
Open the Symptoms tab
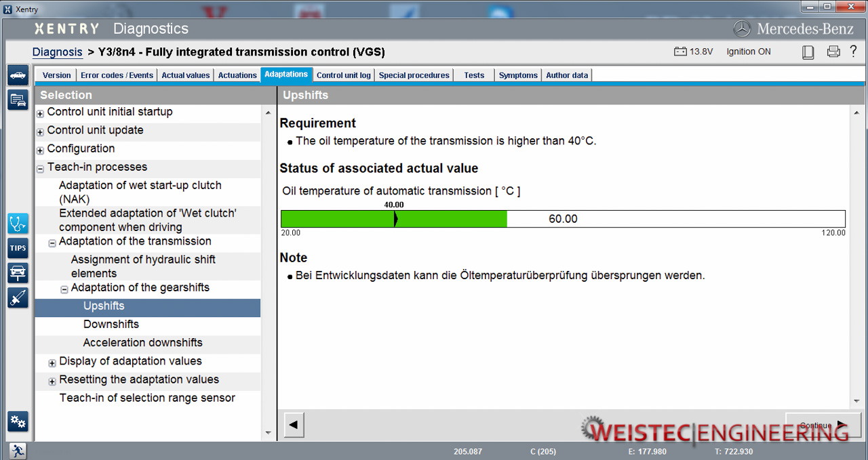click(518, 75)
